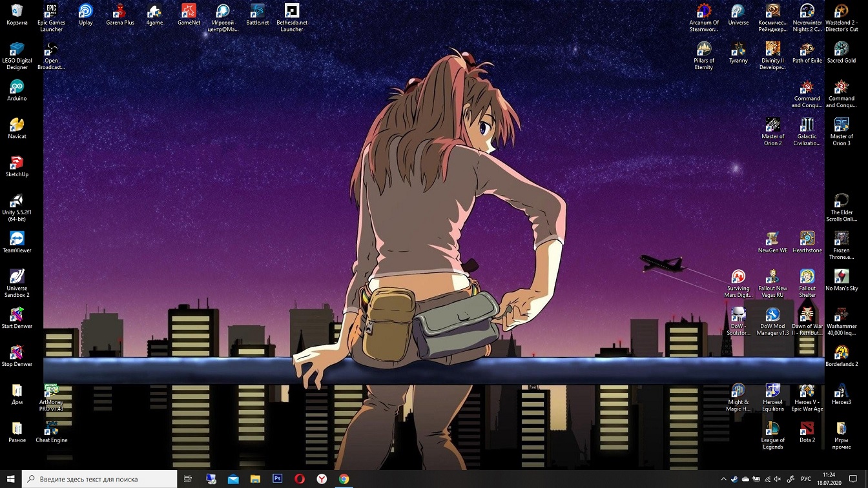Select the Stop Denwer shortcut
Screen dimensions: 868x488
pyautogui.click(x=17, y=357)
